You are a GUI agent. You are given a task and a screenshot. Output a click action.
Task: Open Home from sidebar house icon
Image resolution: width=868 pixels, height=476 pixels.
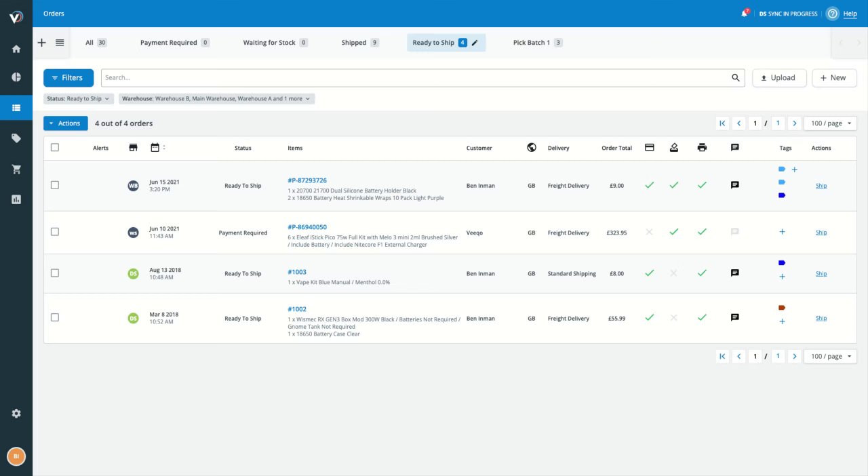click(16, 49)
